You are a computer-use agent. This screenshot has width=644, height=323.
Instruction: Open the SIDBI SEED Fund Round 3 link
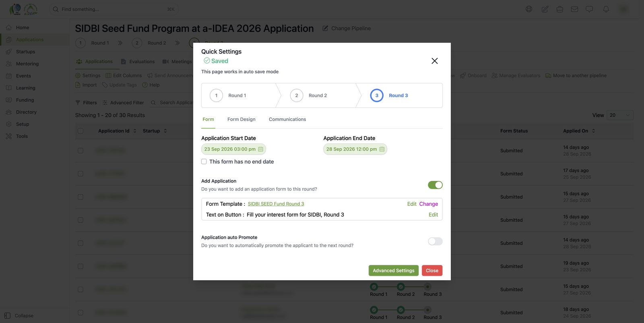[276, 204]
